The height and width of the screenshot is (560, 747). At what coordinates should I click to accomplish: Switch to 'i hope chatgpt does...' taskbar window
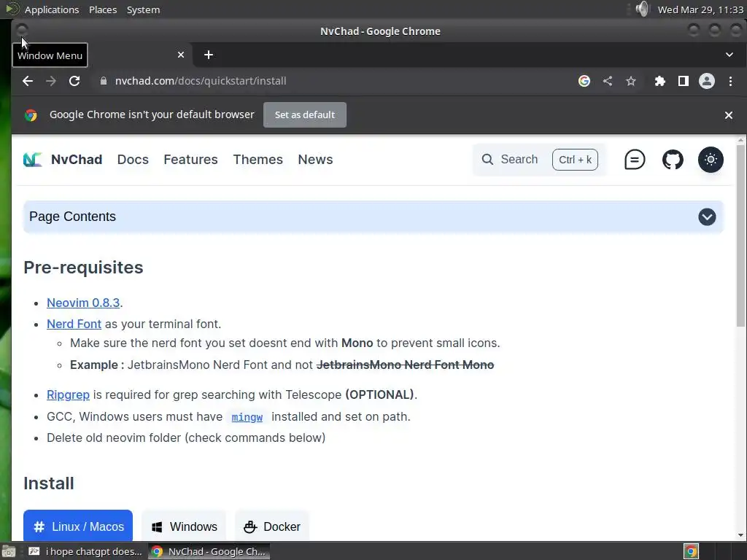click(86, 551)
